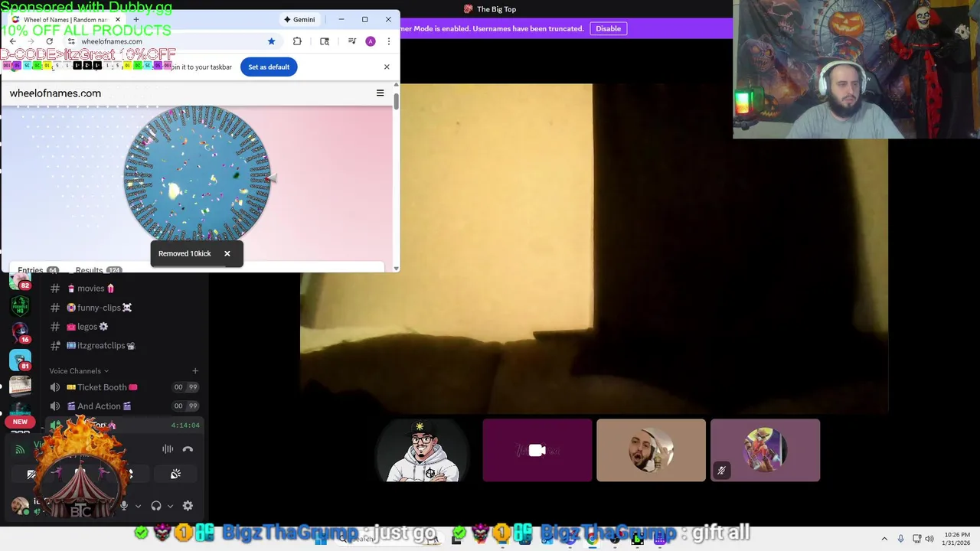Close the Wheel of Names tab
This screenshot has height=551, width=980.
117,19
